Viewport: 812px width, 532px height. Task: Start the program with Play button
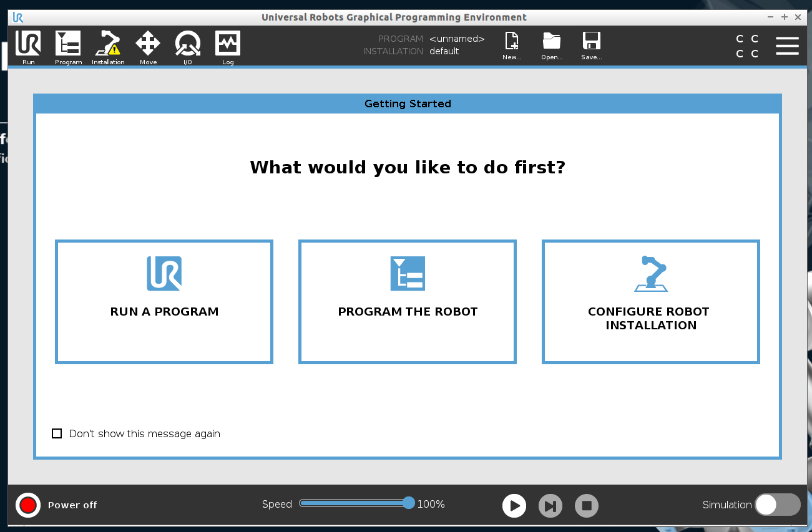click(x=514, y=506)
